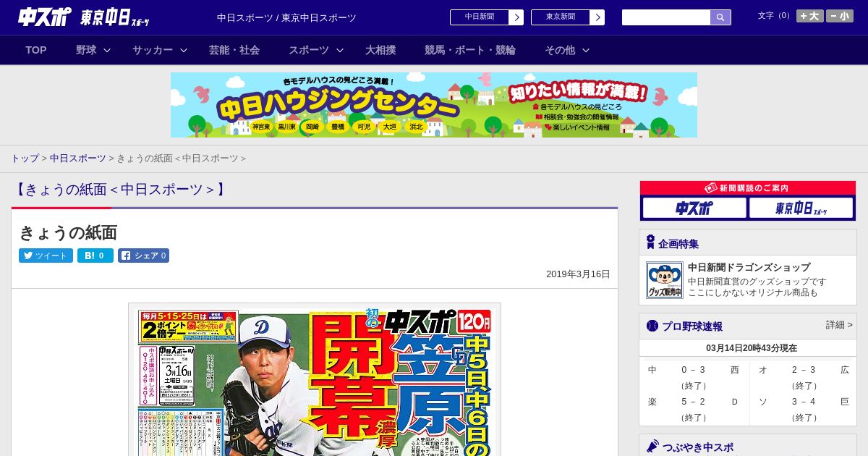Click Hatena bookmark B! button
Image resolution: width=868 pixels, height=456 pixels.
95,256
